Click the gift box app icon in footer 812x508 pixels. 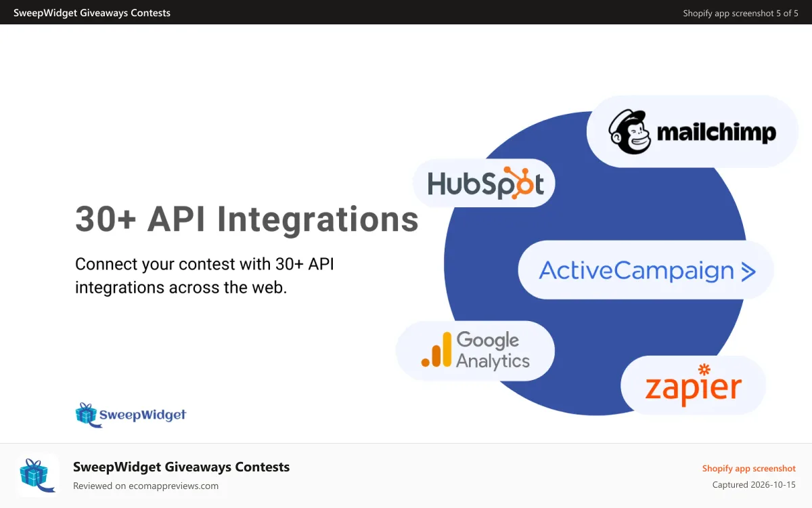coord(38,475)
